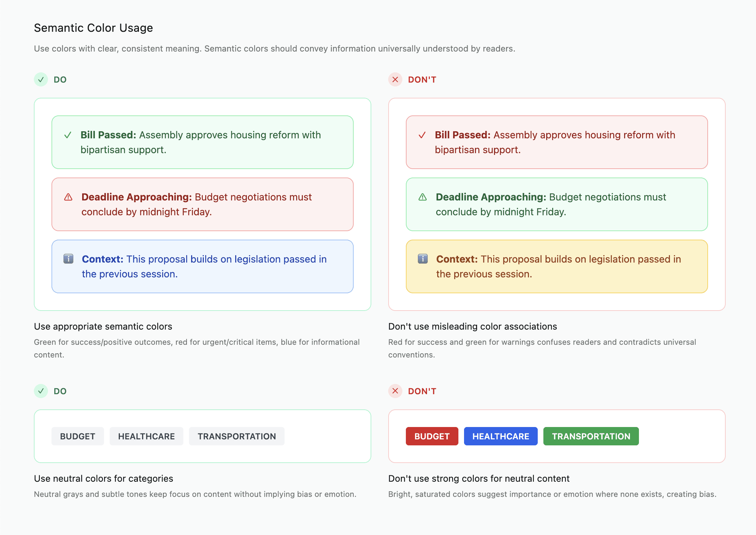Click the info icon in yellow Context alert
Screen dimensions: 756x535
tap(423, 259)
